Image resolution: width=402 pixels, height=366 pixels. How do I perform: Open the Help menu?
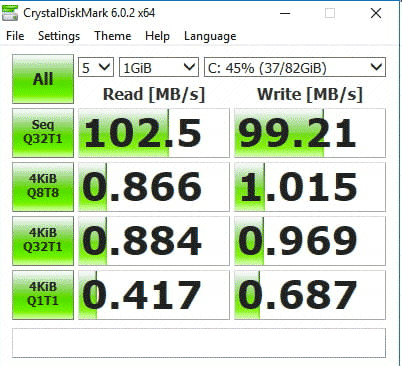point(157,36)
